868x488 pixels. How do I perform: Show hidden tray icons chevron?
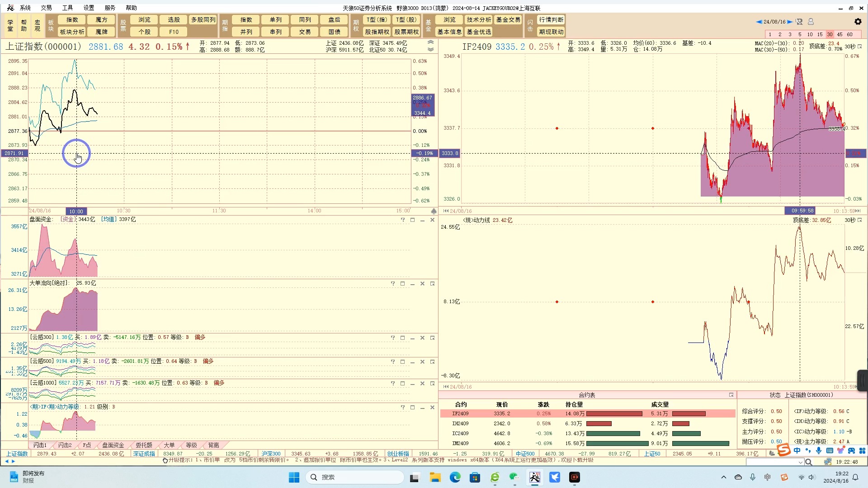tap(724, 477)
